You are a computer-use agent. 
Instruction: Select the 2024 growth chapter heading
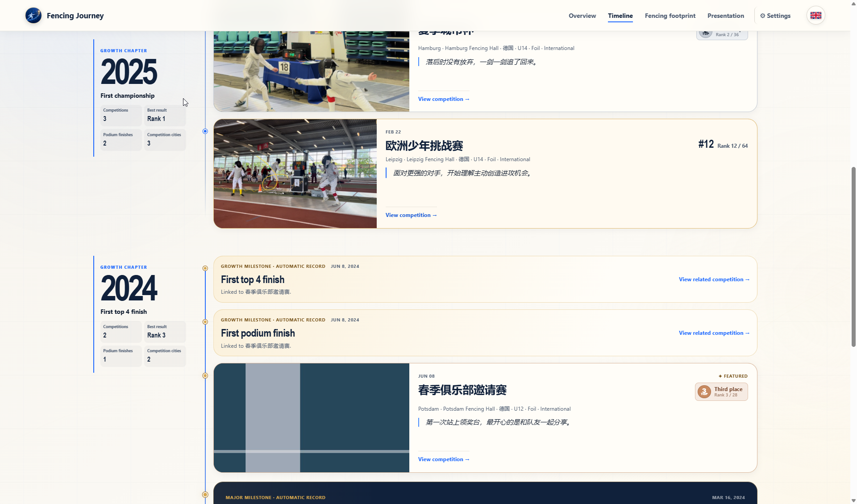pyautogui.click(x=129, y=288)
